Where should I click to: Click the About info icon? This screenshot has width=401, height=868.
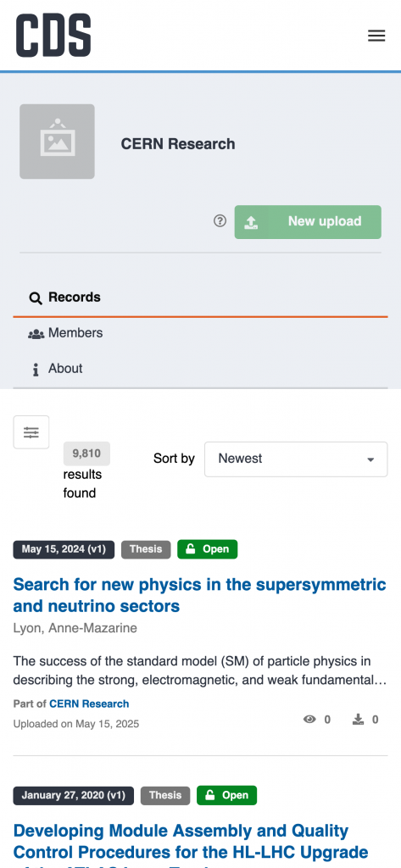tap(36, 370)
